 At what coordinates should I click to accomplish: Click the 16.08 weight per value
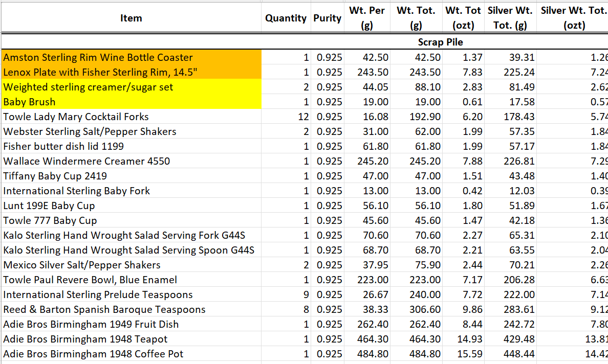coord(375,117)
